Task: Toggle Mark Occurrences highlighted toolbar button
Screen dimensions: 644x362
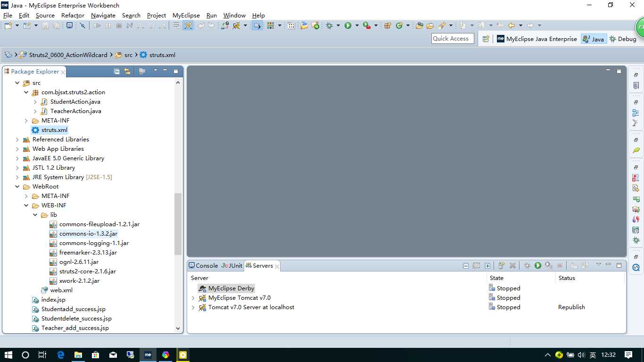Action: tap(188, 25)
